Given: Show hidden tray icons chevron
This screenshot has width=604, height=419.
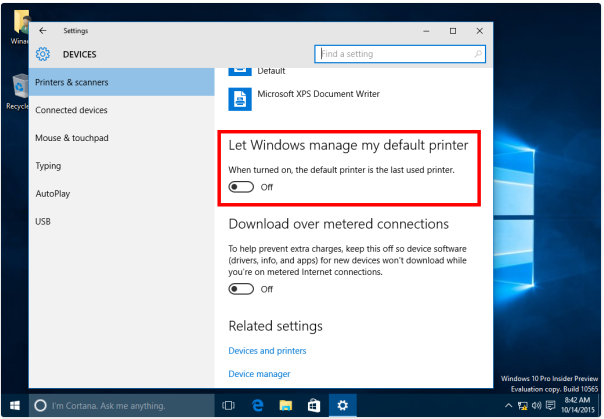Looking at the screenshot, I should (508, 406).
